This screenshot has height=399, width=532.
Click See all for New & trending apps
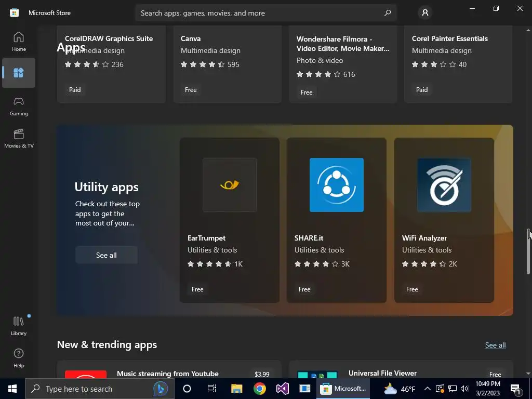495,345
